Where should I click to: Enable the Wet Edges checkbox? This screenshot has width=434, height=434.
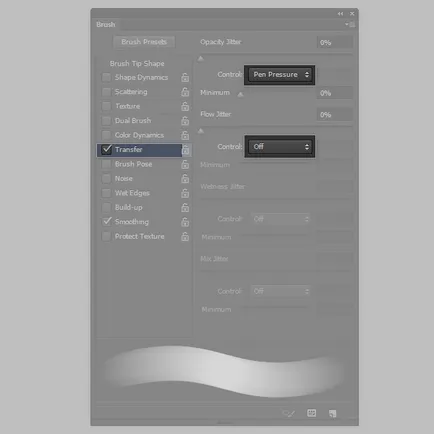point(106,193)
